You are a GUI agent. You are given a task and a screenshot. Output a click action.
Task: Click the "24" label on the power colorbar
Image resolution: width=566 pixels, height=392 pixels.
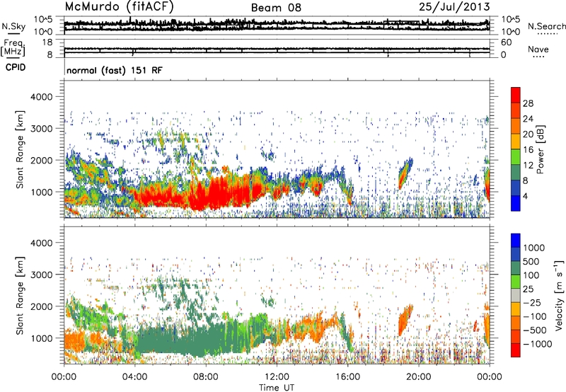[528, 119]
